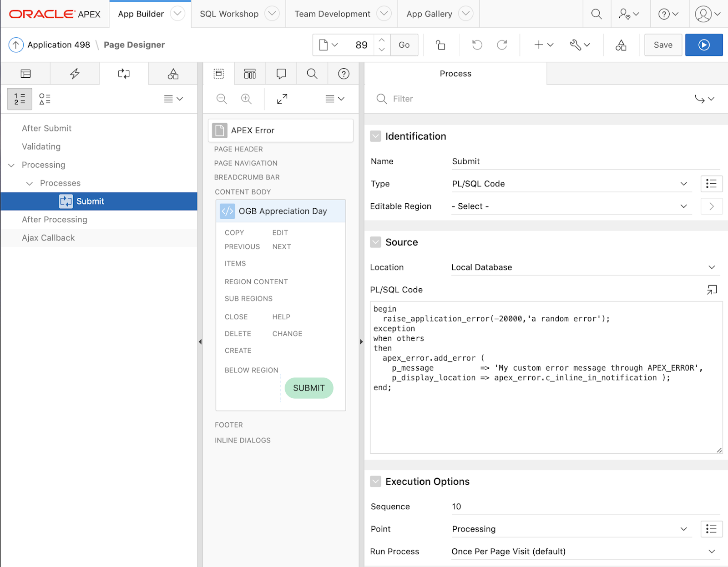Collapse the Identification section
This screenshot has height=567, width=728.
pyautogui.click(x=375, y=136)
